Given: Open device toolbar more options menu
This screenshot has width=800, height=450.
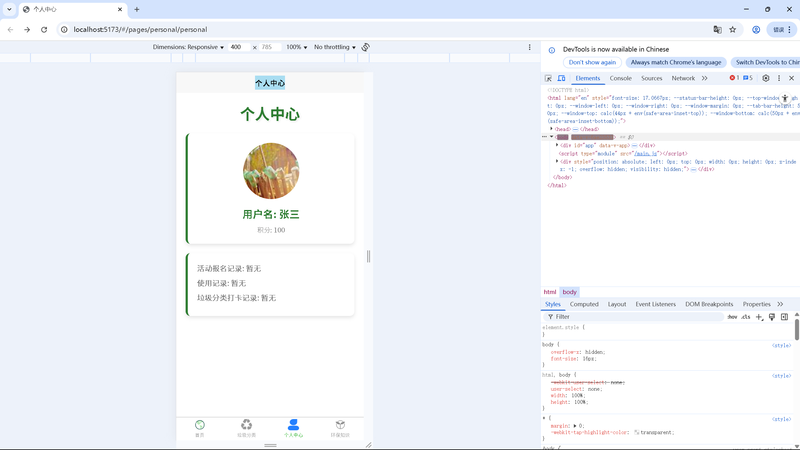Looking at the screenshot, I should point(529,47).
